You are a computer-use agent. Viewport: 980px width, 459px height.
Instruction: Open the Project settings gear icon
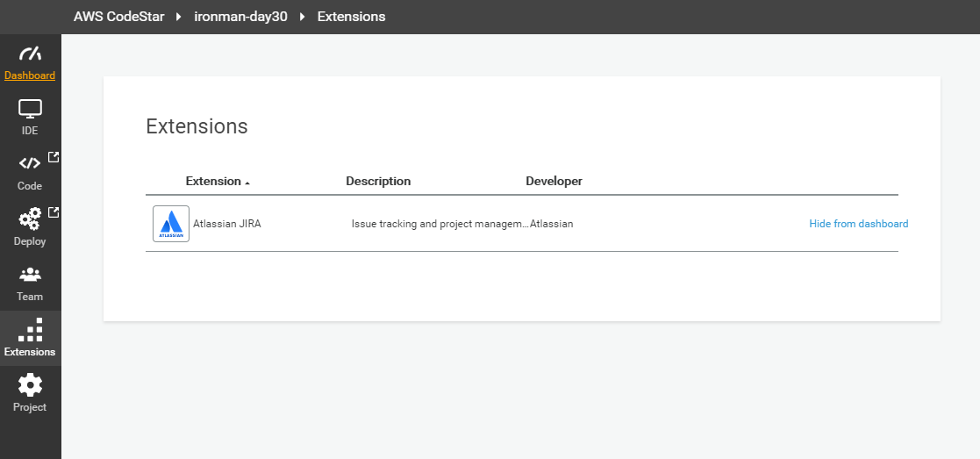pyautogui.click(x=30, y=384)
